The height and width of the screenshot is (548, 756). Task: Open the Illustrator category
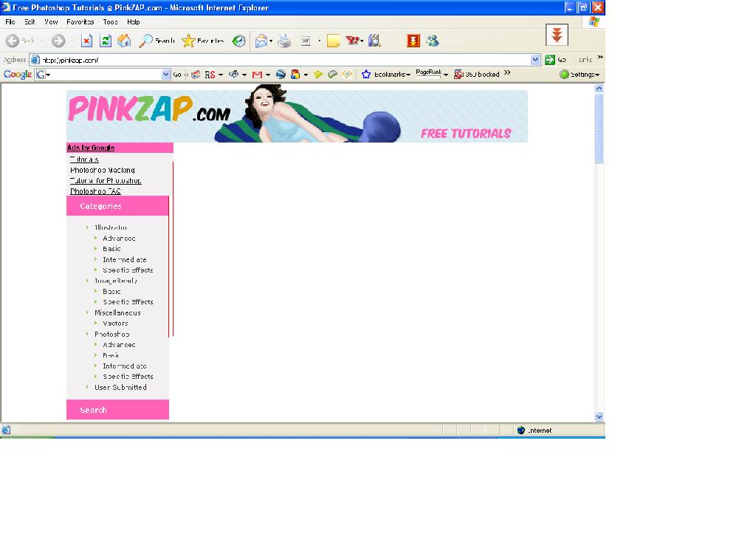click(111, 227)
